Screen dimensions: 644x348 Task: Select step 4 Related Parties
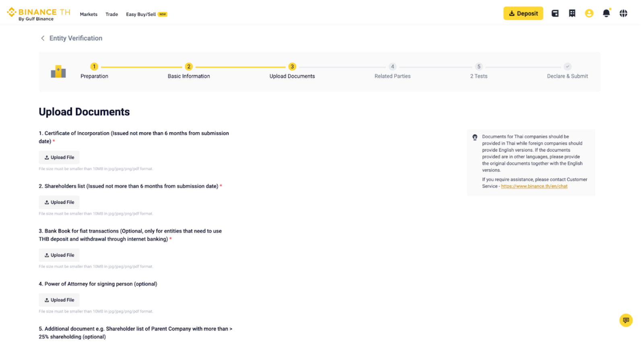point(392,67)
